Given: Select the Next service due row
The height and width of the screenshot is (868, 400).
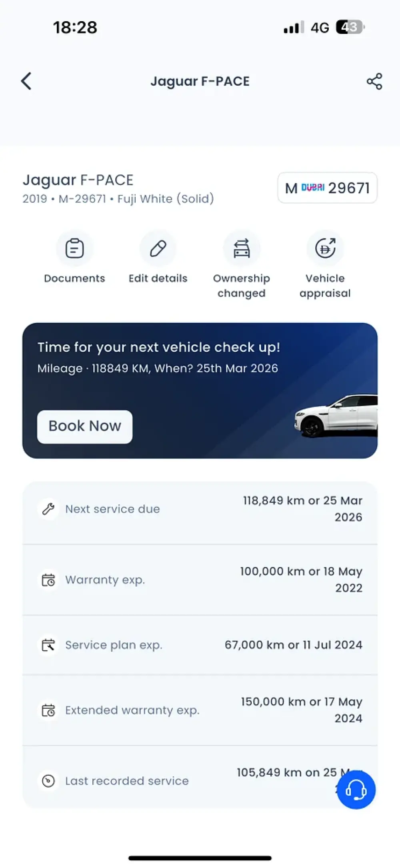Looking at the screenshot, I should [200, 509].
